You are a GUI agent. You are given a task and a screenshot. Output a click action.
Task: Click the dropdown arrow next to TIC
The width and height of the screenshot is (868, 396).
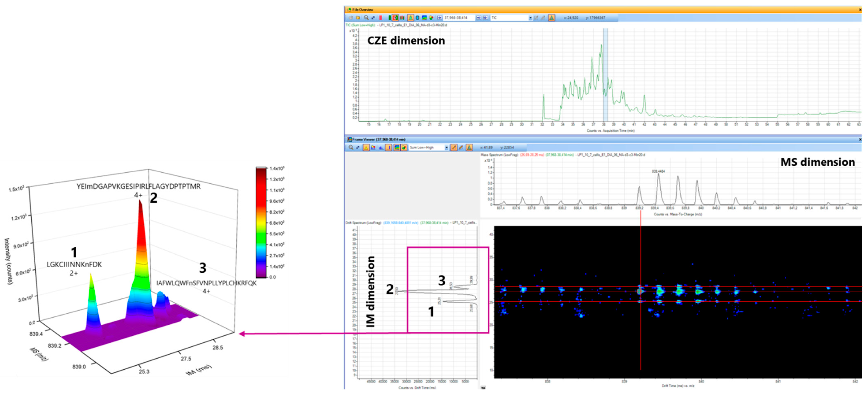click(531, 18)
